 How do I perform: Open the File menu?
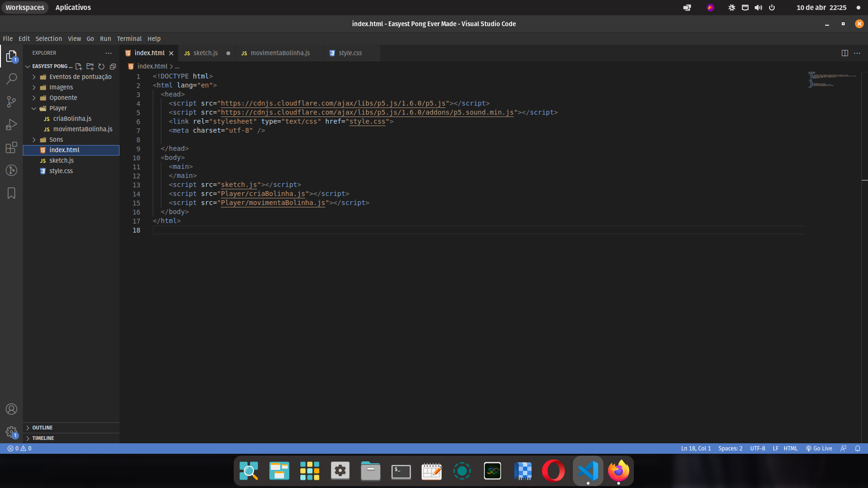pos(8,39)
